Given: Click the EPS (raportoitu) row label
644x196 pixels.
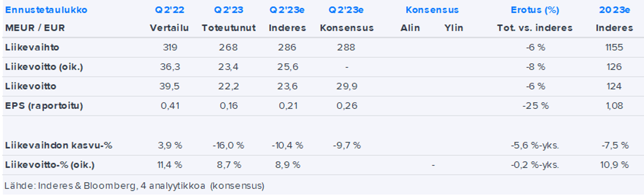Looking at the screenshot, I should pyautogui.click(x=44, y=106).
